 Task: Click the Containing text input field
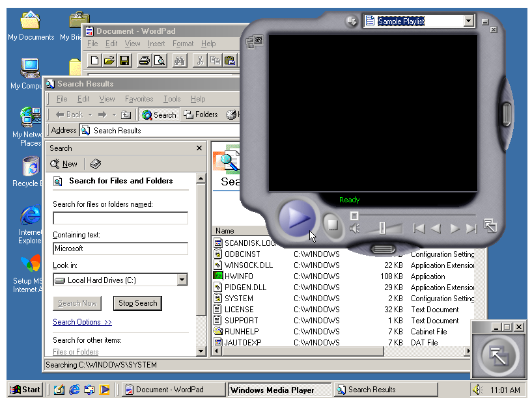pos(120,248)
